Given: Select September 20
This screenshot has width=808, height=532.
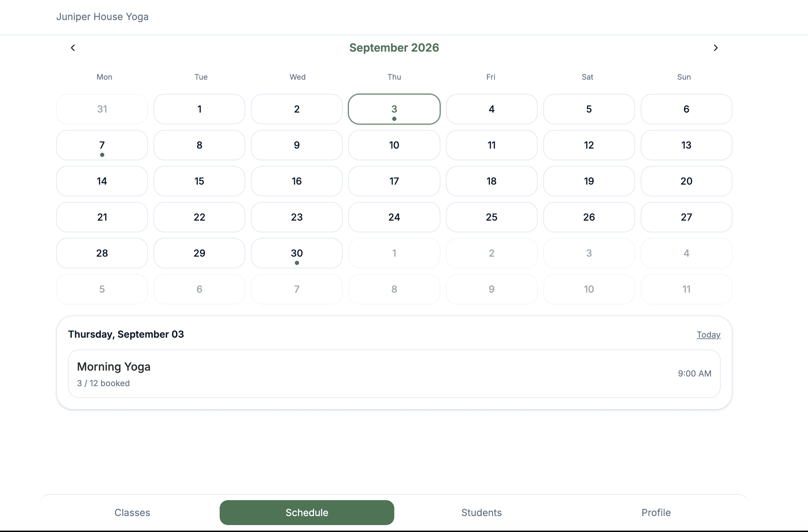Looking at the screenshot, I should (x=686, y=181).
